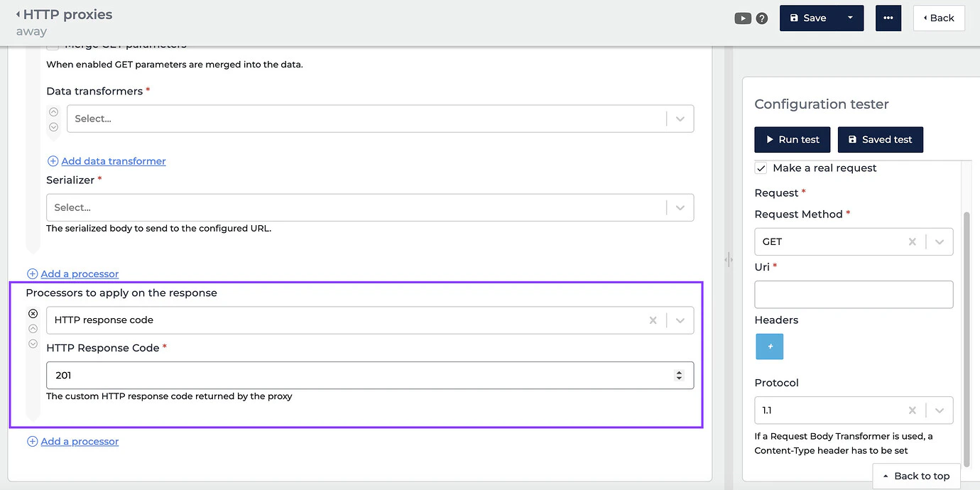The height and width of the screenshot is (490, 980).
Task: Toggle Make a real request checkbox
Action: 761,168
